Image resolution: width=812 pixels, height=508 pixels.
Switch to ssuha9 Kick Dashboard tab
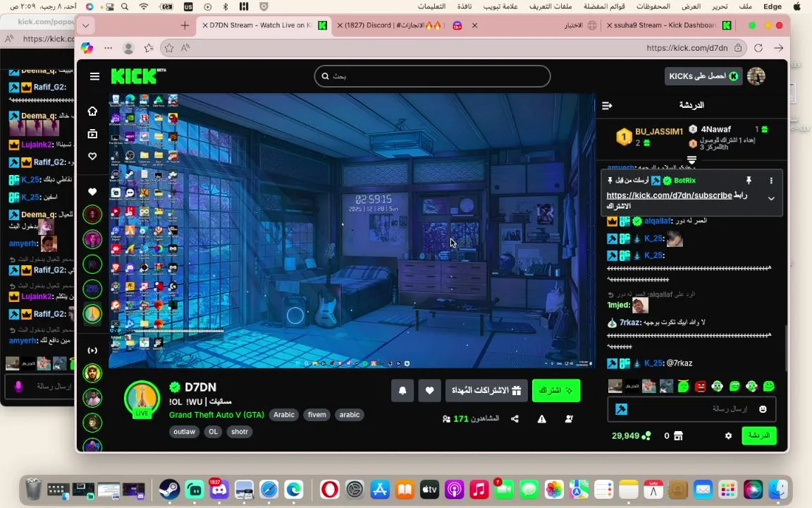pos(668,25)
